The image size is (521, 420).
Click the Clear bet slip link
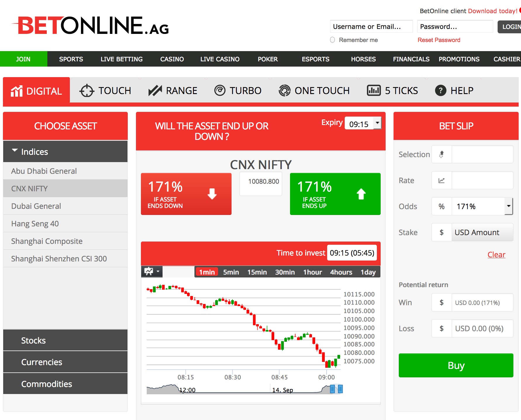click(496, 255)
